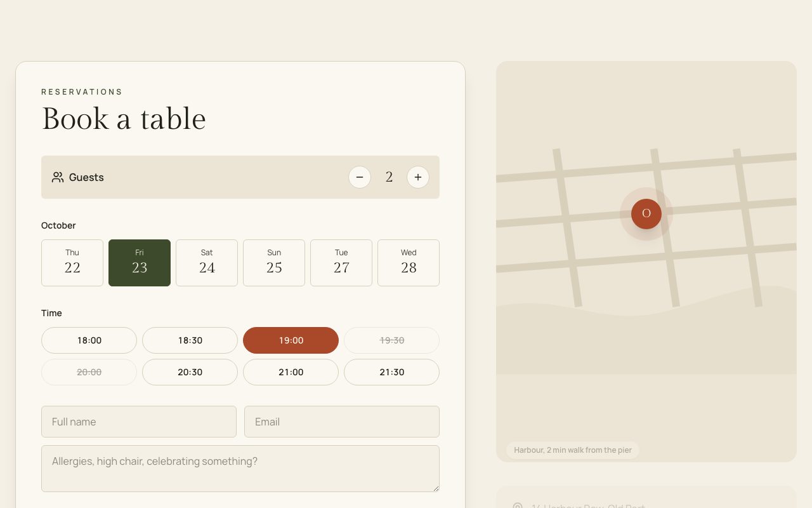This screenshot has width=812, height=508.
Task: Click the Reservations label above the heading
Action: click(x=82, y=92)
